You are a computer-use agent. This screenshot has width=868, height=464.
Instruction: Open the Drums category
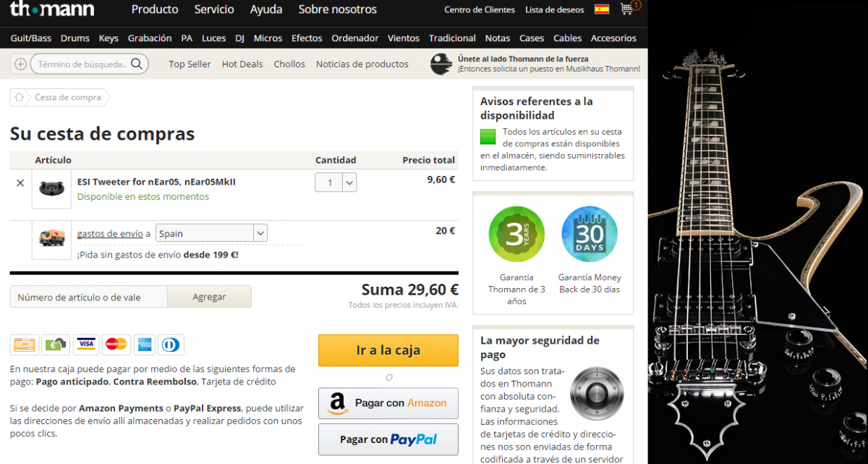(75, 38)
